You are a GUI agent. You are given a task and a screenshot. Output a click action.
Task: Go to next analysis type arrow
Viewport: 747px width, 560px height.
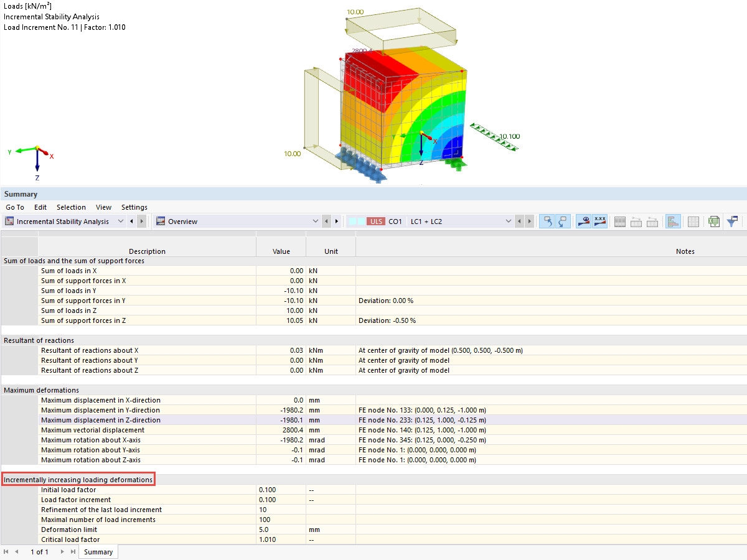click(x=142, y=222)
